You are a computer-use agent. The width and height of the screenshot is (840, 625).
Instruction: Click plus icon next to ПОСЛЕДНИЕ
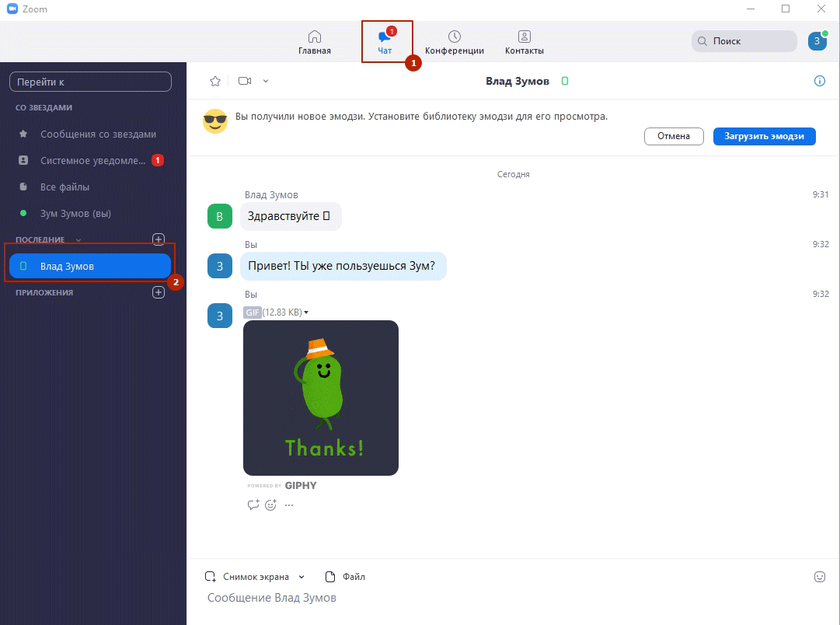158,239
